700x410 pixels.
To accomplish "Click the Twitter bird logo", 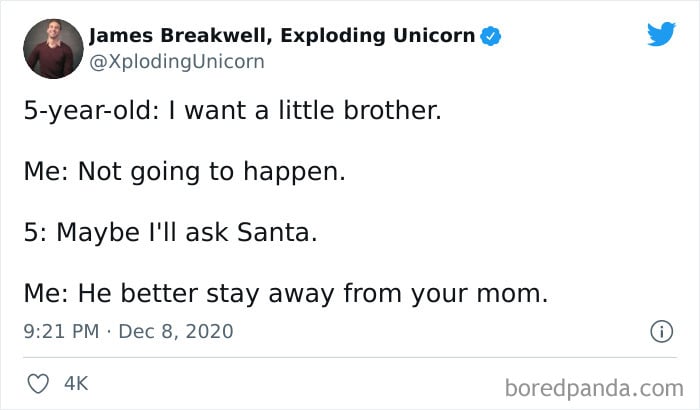I will pyautogui.click(x=662, y=33).
